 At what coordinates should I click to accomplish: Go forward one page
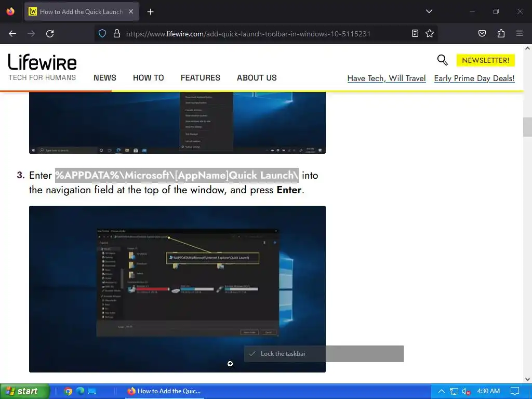(31, 34)
